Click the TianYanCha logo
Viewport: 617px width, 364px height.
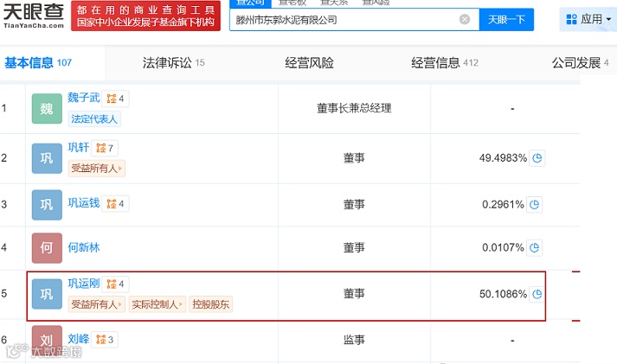click(x=34, y=16)
